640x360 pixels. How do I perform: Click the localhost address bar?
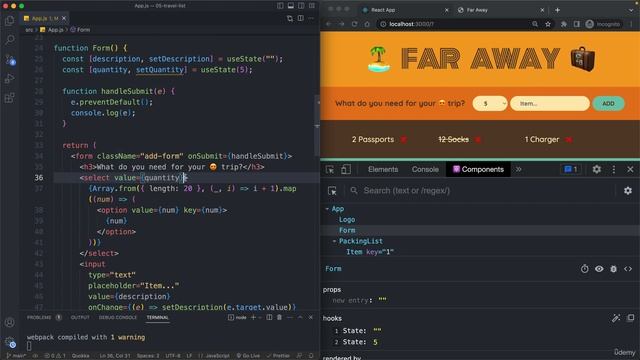coord(453,24)
